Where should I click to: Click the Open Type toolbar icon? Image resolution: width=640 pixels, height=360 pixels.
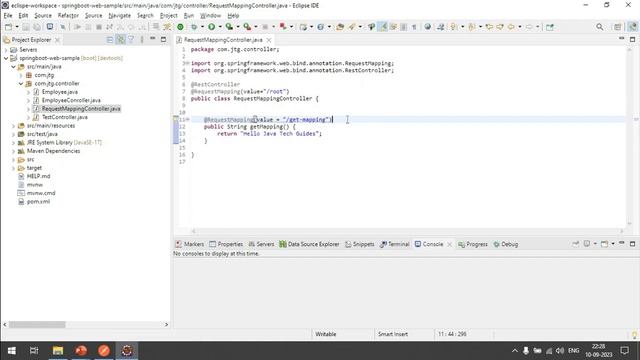(340, 27)
